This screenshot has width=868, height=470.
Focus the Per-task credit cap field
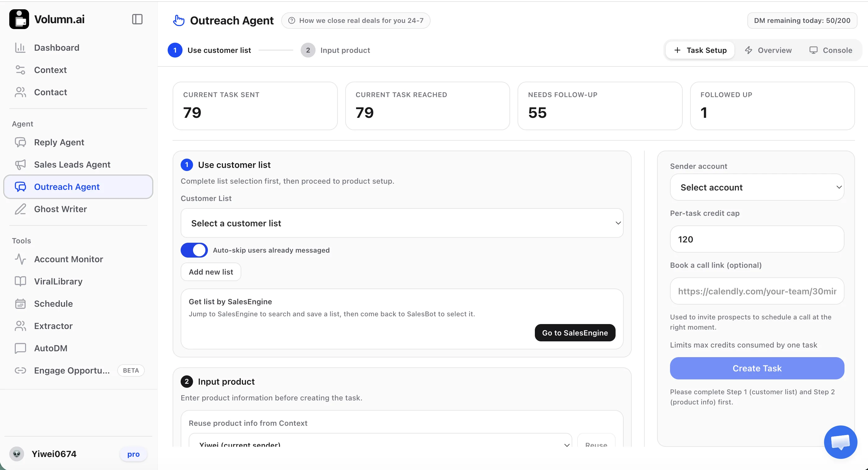click(757, 239)
